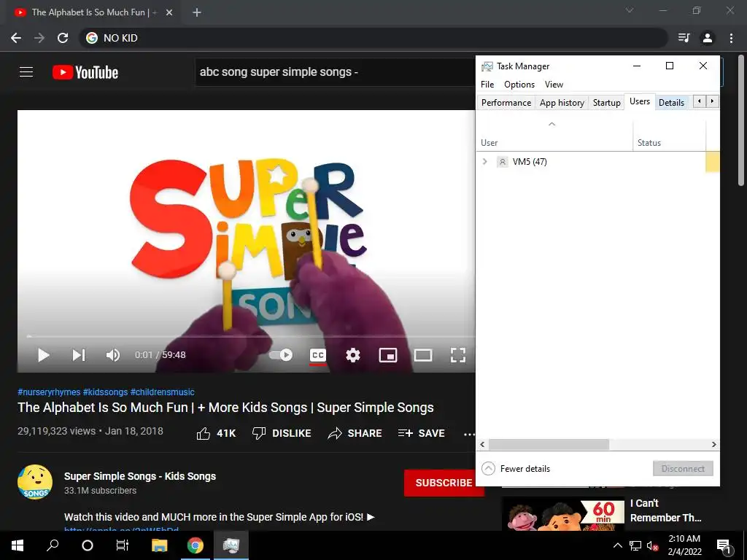
Task: Open Windows Start menu
Action: 18,545
